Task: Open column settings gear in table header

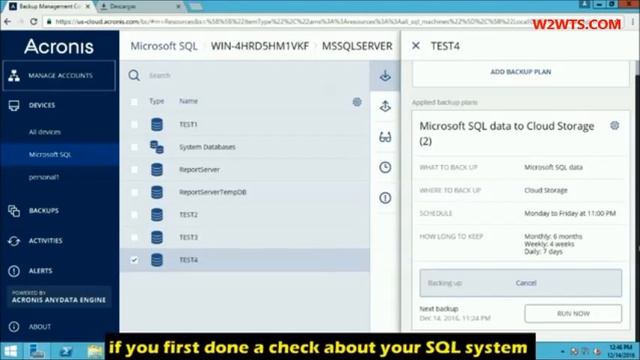Action: tap(357, 102)
